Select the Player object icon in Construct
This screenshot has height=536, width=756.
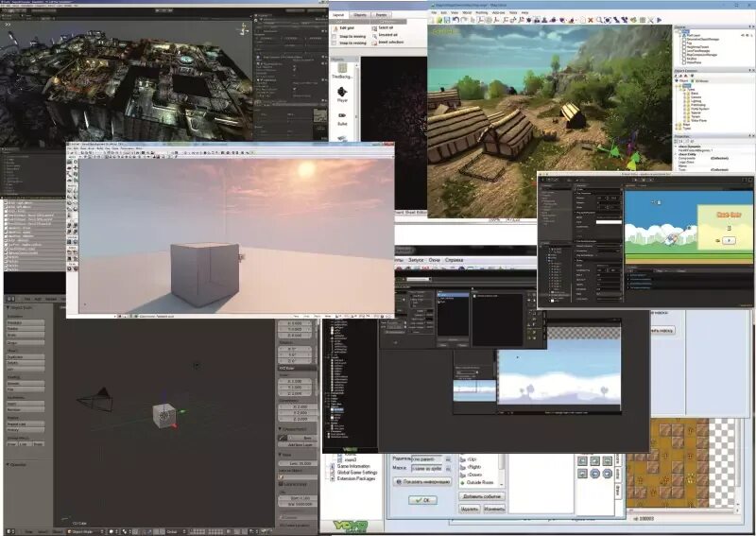[x=342, y=92]
